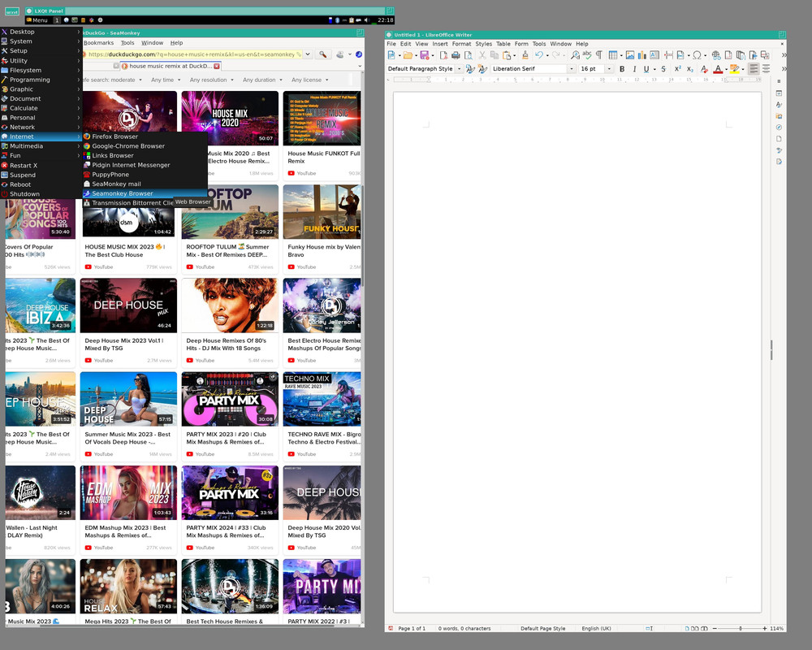
Task: Toggle Bold formatting in Writer
Action: pyautogui.click(x=622, y=69)
